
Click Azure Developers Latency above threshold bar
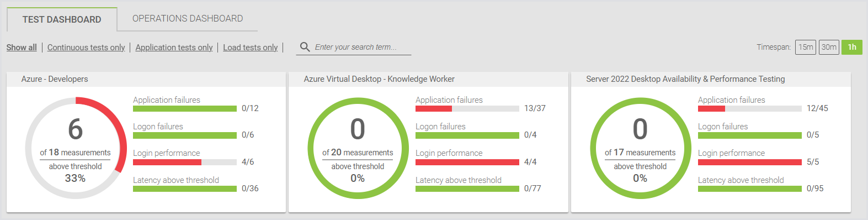pos(185,189)
